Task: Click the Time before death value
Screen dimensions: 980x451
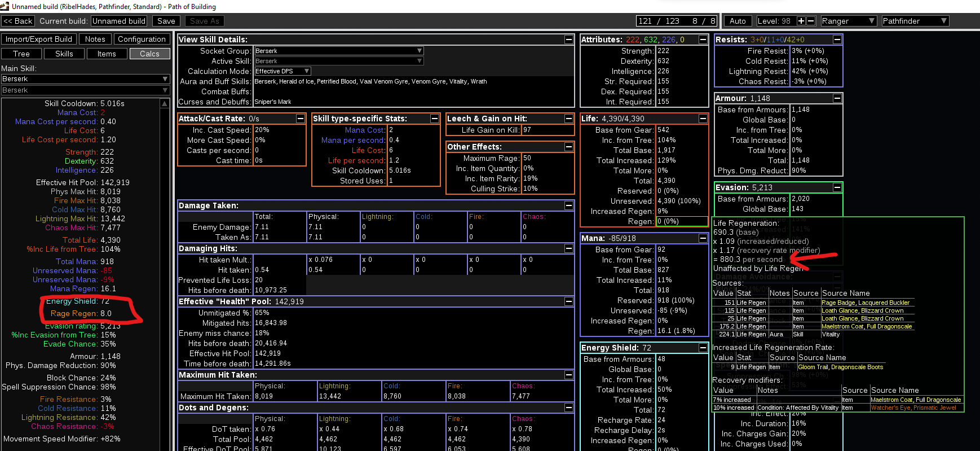Action: click(272, 364)
